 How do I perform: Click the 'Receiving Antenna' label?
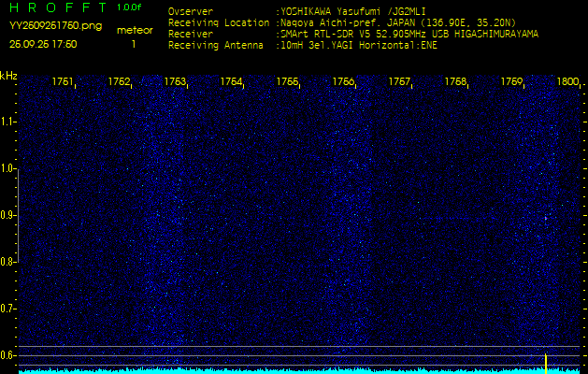pyautogui.click(x=216, y=46)
